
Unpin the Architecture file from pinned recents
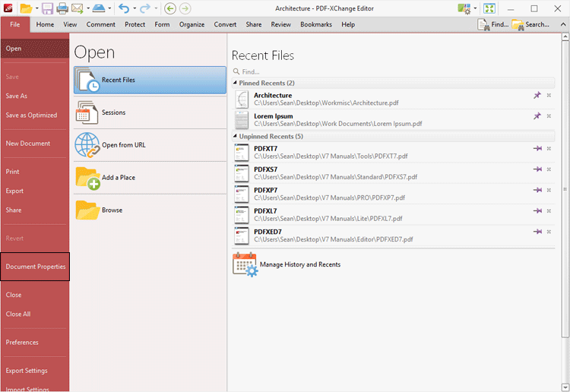(537, 96)
